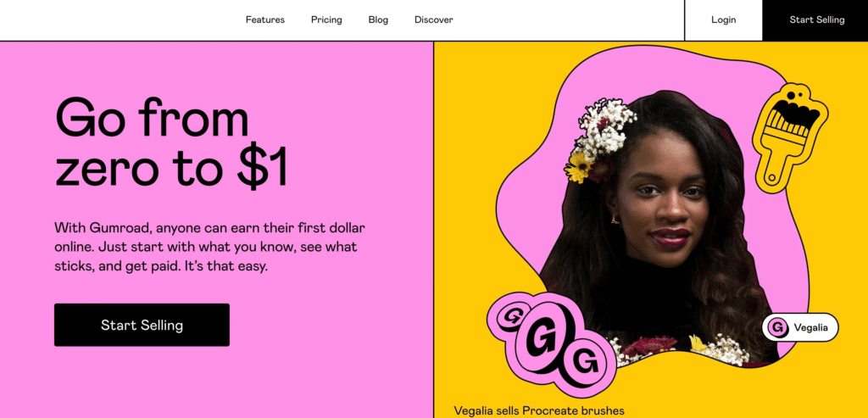Click the bottom-right G coin in the stack

coord(585,364)
